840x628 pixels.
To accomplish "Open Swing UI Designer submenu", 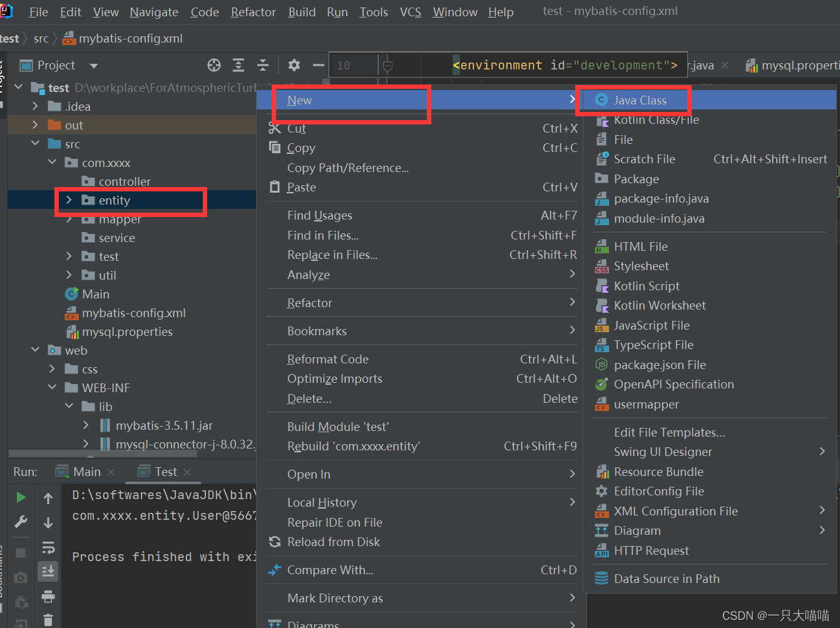I will (710, 452).
